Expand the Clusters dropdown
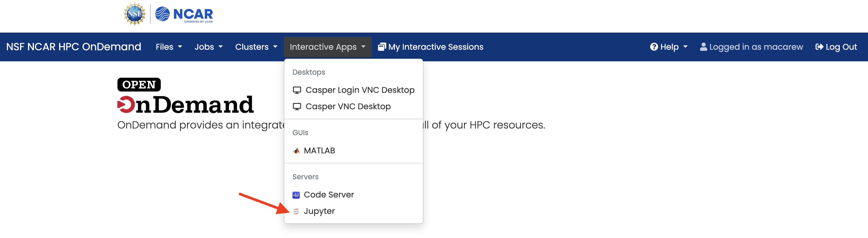 click(x=256, y=47)
